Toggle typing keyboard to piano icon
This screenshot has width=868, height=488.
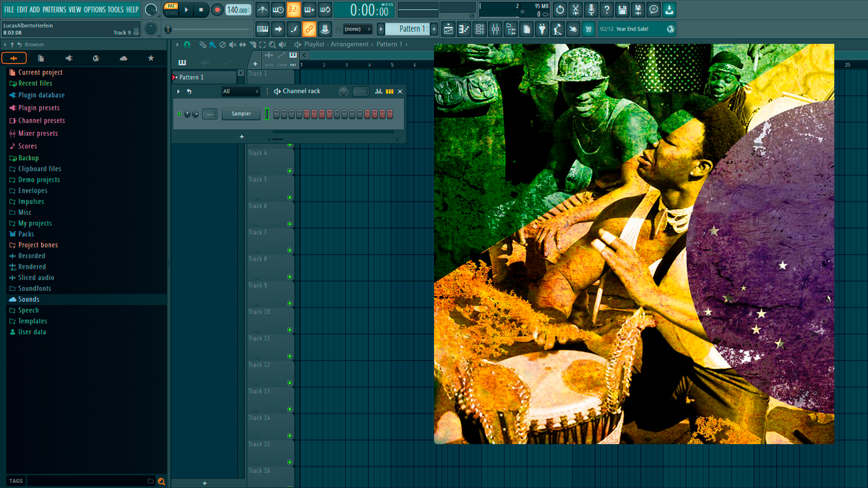[262, 29]
